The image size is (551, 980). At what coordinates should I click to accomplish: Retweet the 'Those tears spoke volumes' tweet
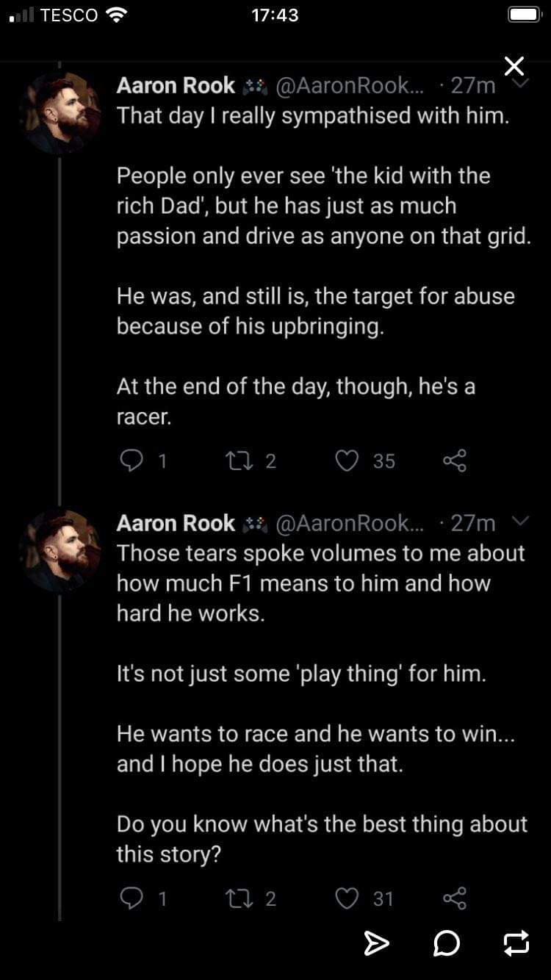(240, 898)
